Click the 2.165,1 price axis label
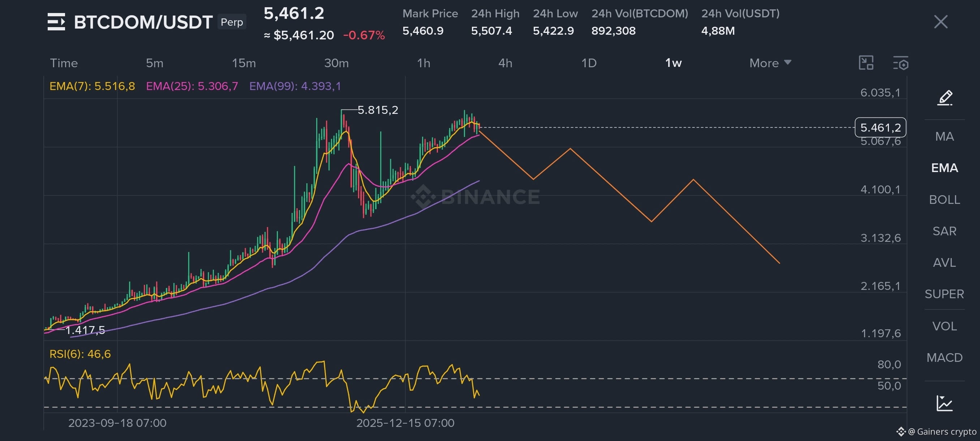Screen dimensions: 980x441 [x=881, y=286]
